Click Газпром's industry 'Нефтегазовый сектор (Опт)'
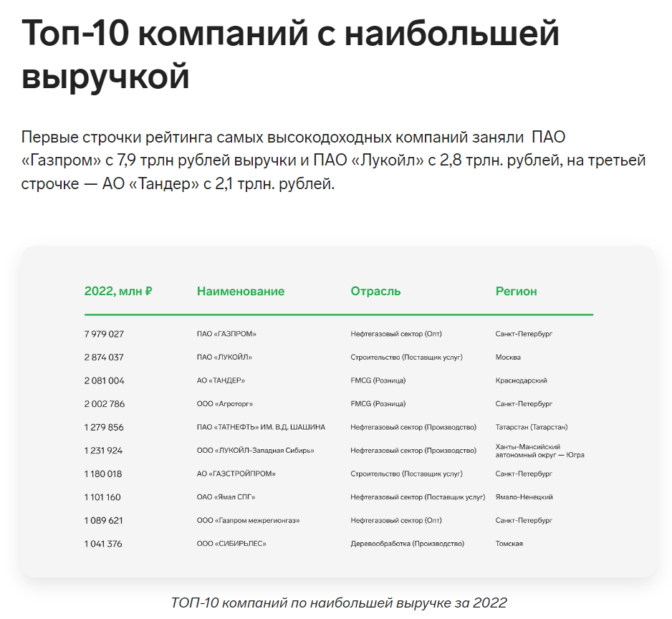Screen dimensions: 672x619 tap(396, 334)
